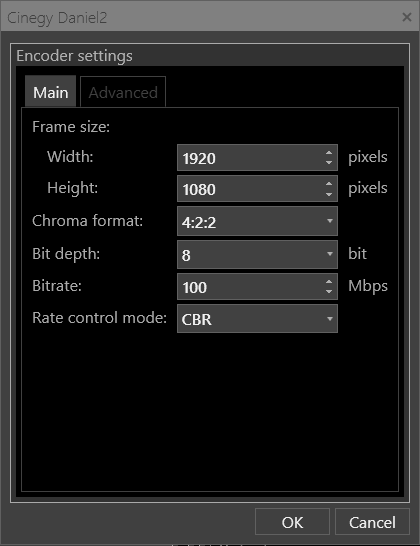Open the Bit depth dropdown
The width and height of the screenshot is (420, 546).
coord(257,254)
